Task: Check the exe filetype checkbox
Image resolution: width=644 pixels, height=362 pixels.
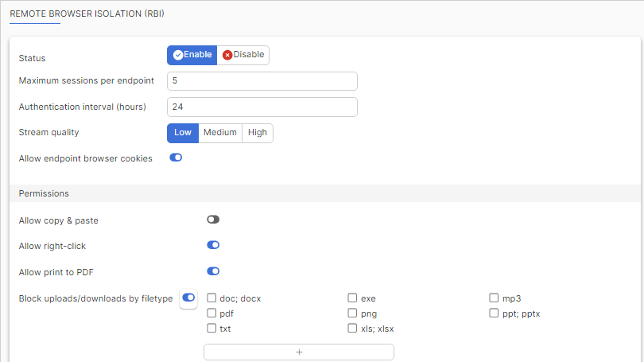Action: tap(352, 298)
